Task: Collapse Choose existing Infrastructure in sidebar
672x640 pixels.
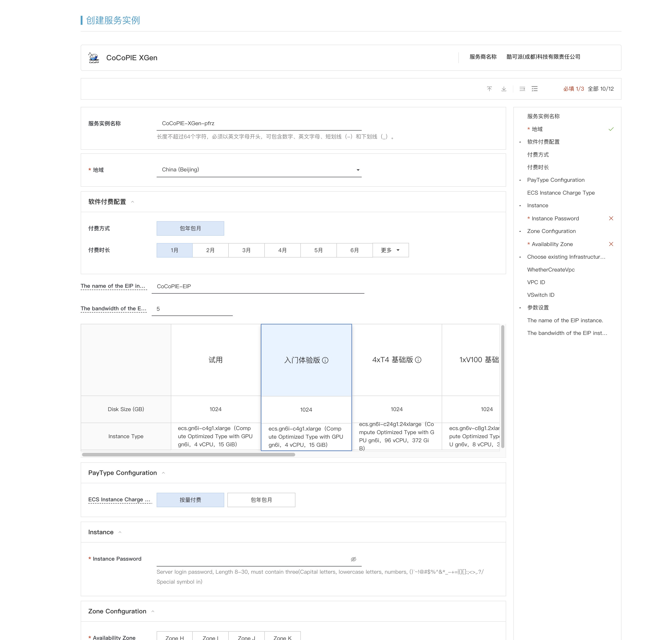Action: pos(520,257)
